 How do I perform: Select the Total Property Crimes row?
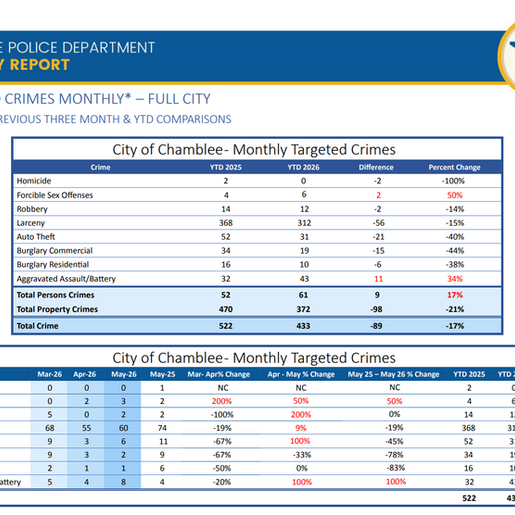click(x=257, y=309)
